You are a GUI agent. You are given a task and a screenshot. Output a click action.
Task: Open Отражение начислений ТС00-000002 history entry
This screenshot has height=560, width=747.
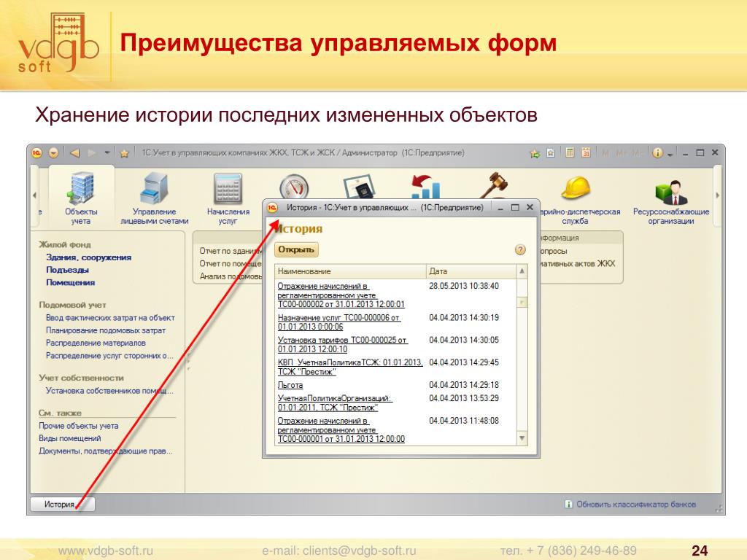(x=341, y=295)
